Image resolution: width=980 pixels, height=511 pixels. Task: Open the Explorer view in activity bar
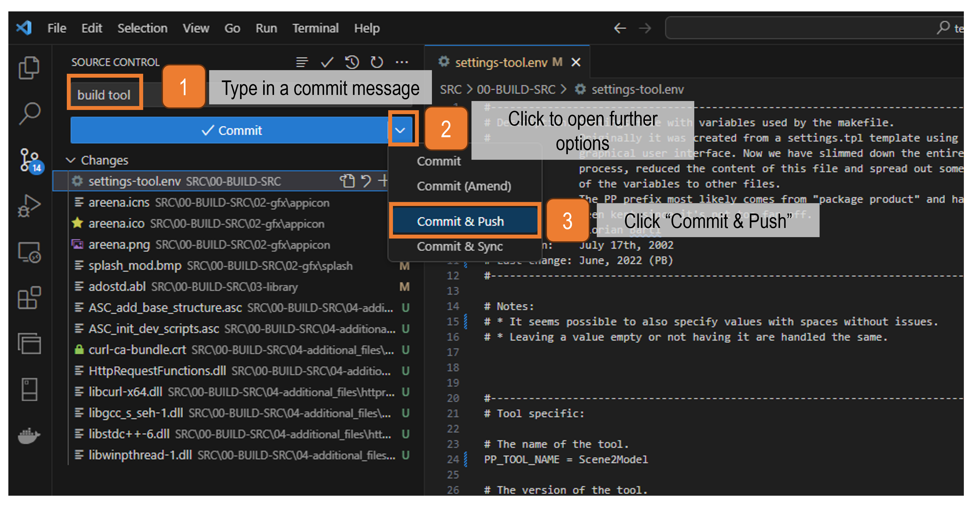point(29,68)
